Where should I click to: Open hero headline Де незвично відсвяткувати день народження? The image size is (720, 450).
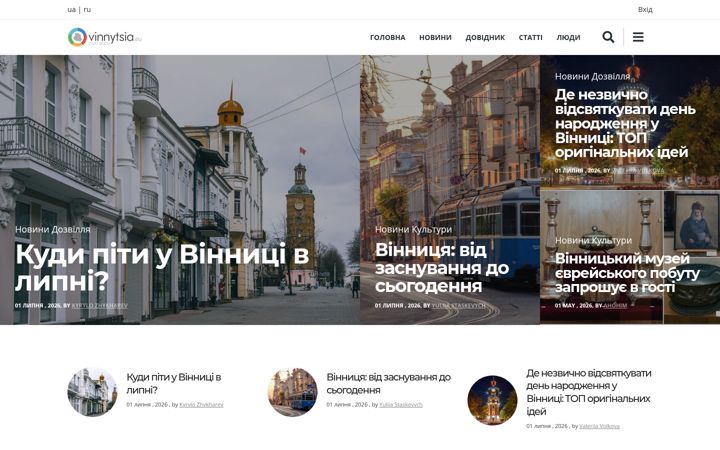[x=625, y=123]
